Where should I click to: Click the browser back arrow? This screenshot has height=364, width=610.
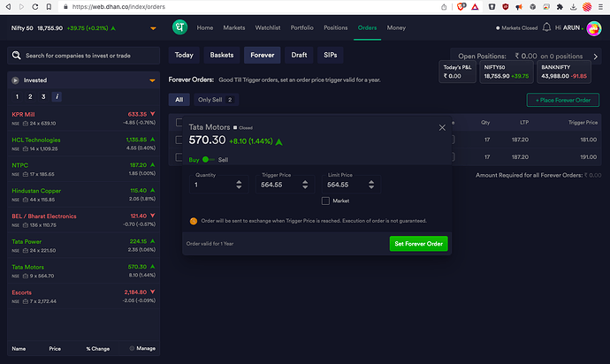click(x=8, y=6)
